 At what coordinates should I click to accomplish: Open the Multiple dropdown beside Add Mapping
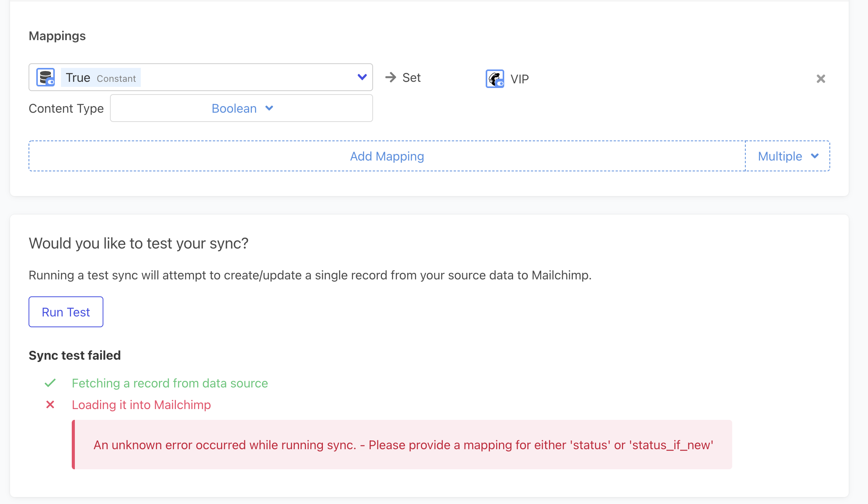pyautogui.click(x=787, y=156)
